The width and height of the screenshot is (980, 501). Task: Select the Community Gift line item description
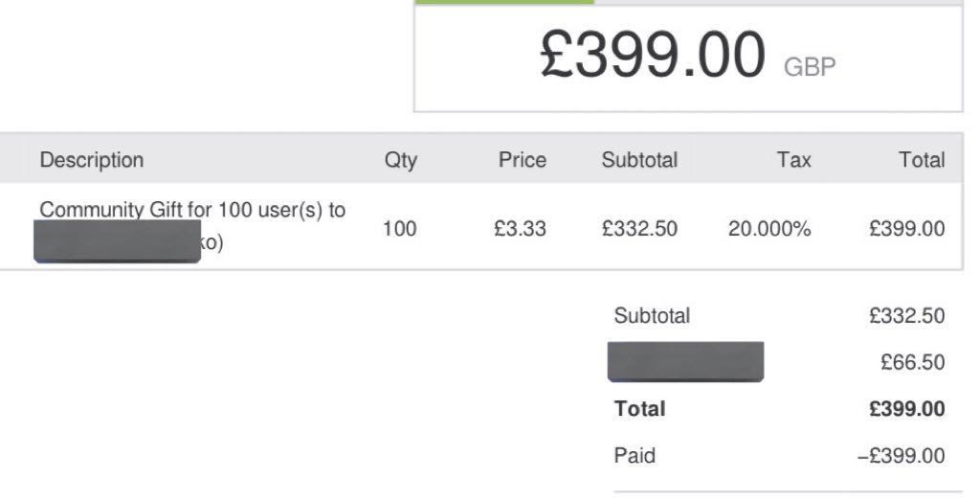[x=192, y=226]
